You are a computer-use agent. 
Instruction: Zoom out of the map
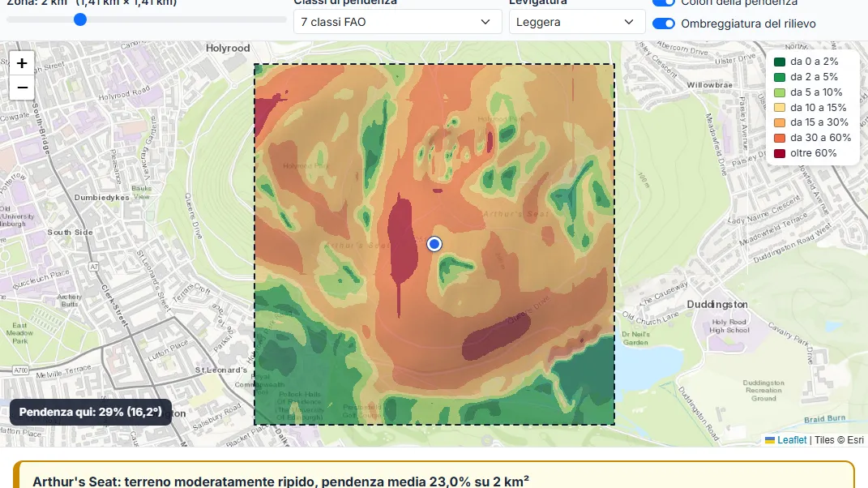(x=22, y=88)
